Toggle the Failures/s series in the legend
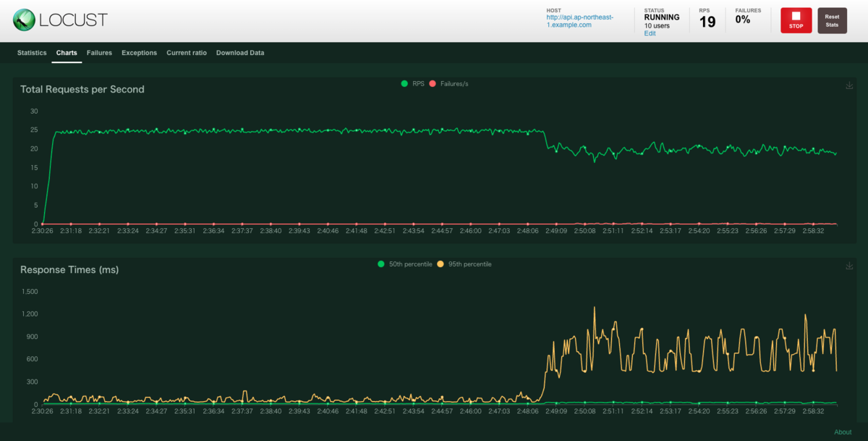 448,84
